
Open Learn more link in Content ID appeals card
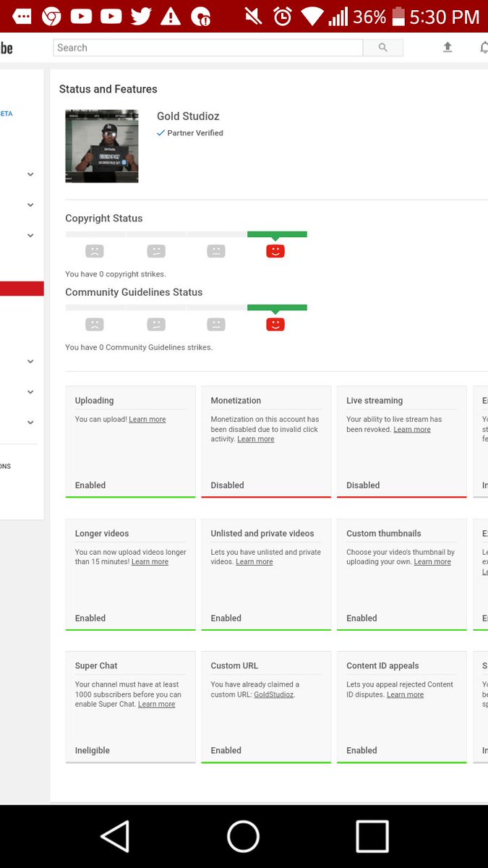(x=406, y=694)
